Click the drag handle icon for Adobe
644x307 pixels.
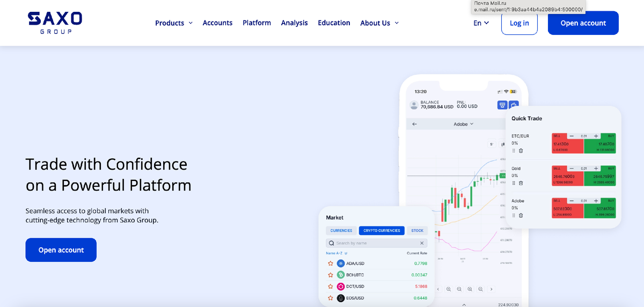pyautogui.click(x=514, y=215)
